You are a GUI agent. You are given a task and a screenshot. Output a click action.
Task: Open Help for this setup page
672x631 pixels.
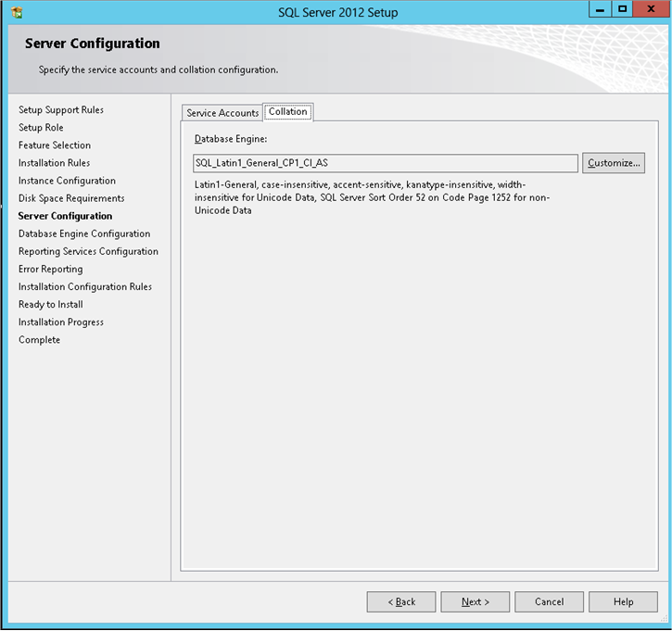click(x=623, y=602)
